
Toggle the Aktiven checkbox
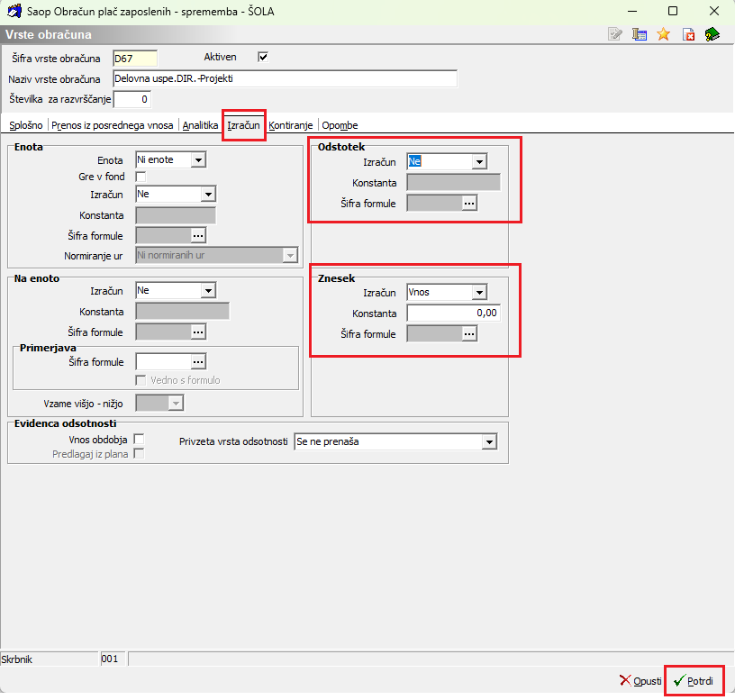[x=263, y=57]
